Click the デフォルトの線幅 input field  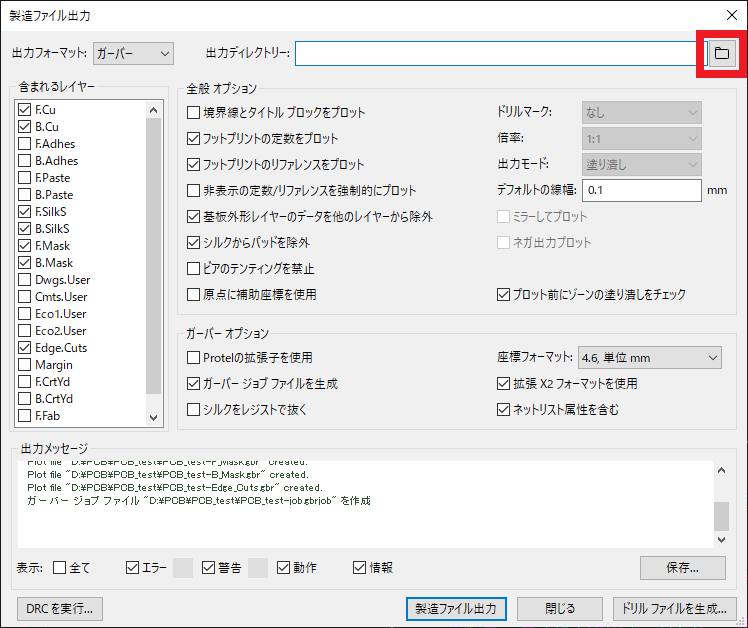pyautogui.click(x=641, y=190)
